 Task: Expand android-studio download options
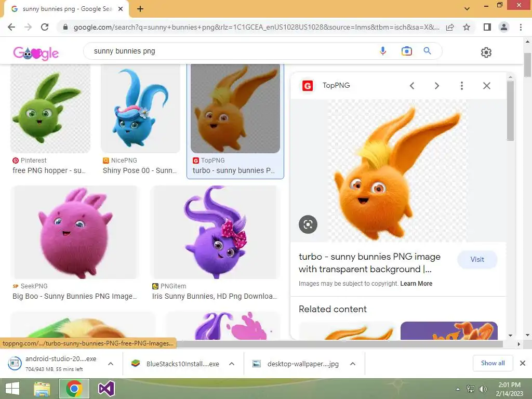111,363
